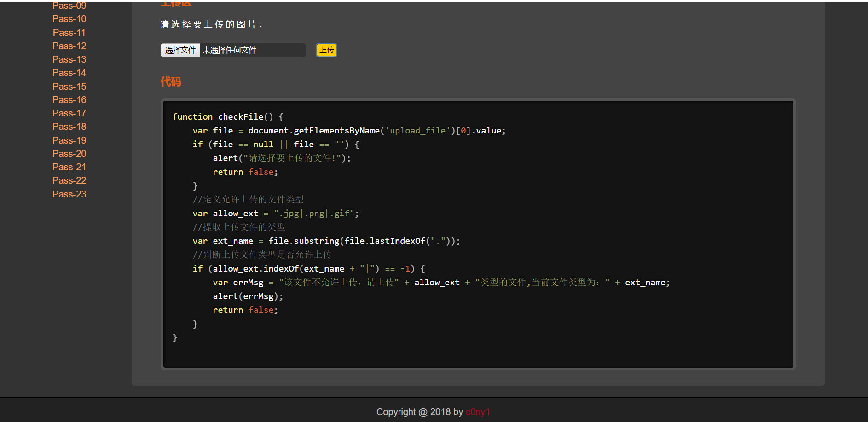Click the Pass-22 sidebar link
The height and width of the screenshot is (422, 868).
click(x=69, y=180)
